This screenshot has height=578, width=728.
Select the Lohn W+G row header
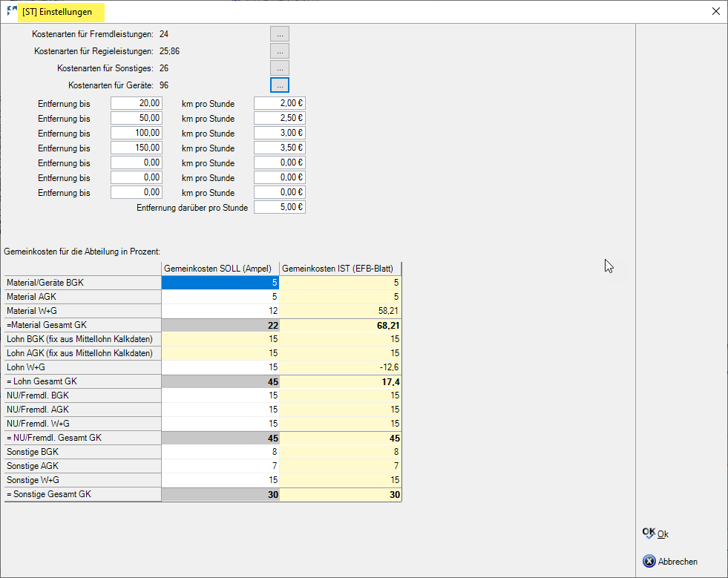click(x=83, y=367)
